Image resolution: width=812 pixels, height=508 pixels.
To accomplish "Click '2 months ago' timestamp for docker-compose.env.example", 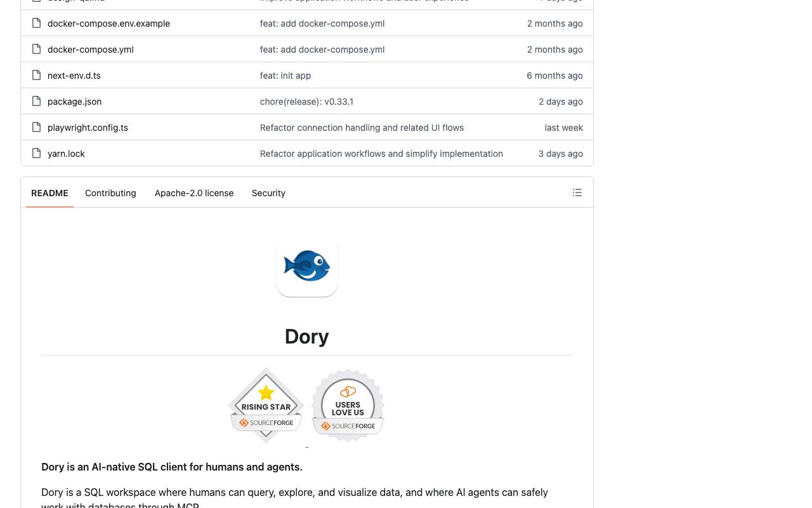I will pyautogui.click(x=555, y=23).
